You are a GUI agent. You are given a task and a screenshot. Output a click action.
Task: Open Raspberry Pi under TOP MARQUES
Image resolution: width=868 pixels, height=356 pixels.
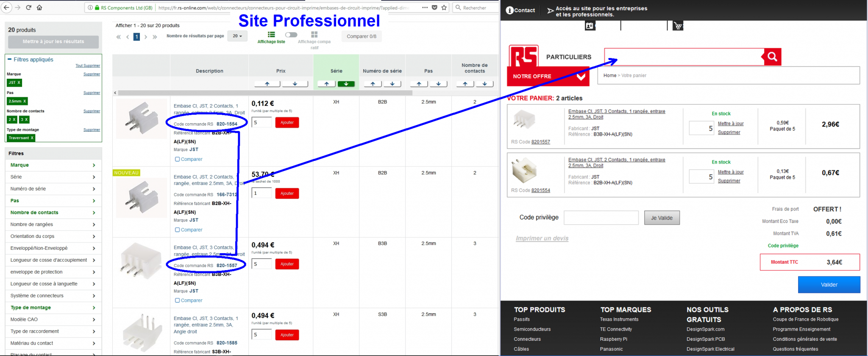pyautogui.click(x=614, y=339)
